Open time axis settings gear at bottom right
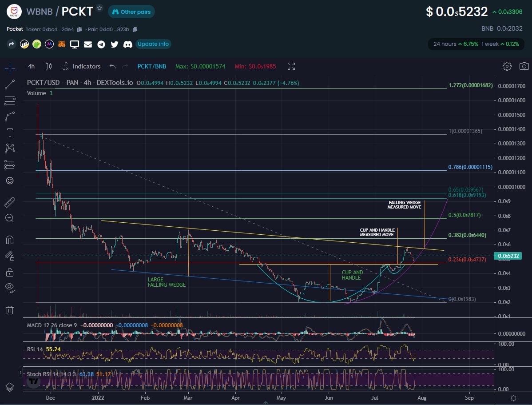This screenshot has height=405, width=532. coord(513,398)
